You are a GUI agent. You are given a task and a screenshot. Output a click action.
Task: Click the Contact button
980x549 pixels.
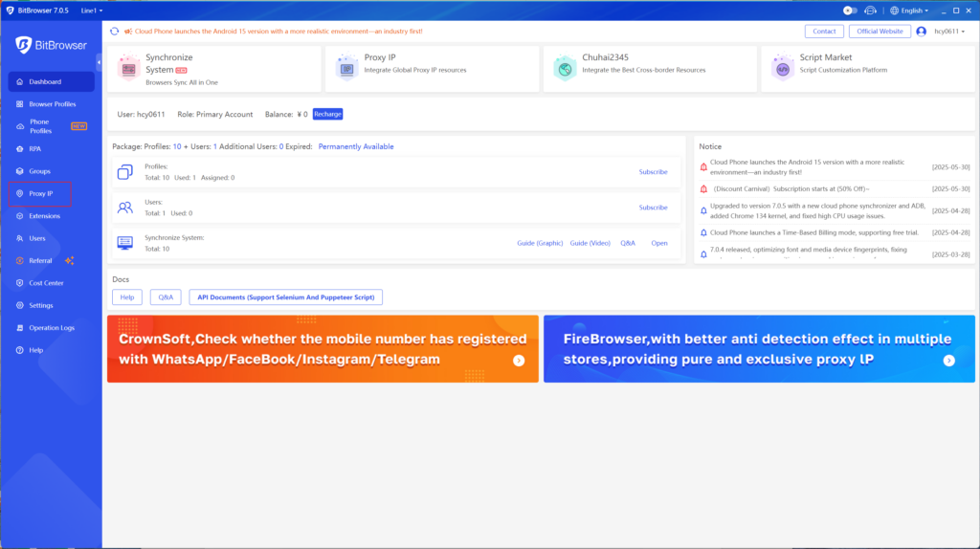(824, 32)
